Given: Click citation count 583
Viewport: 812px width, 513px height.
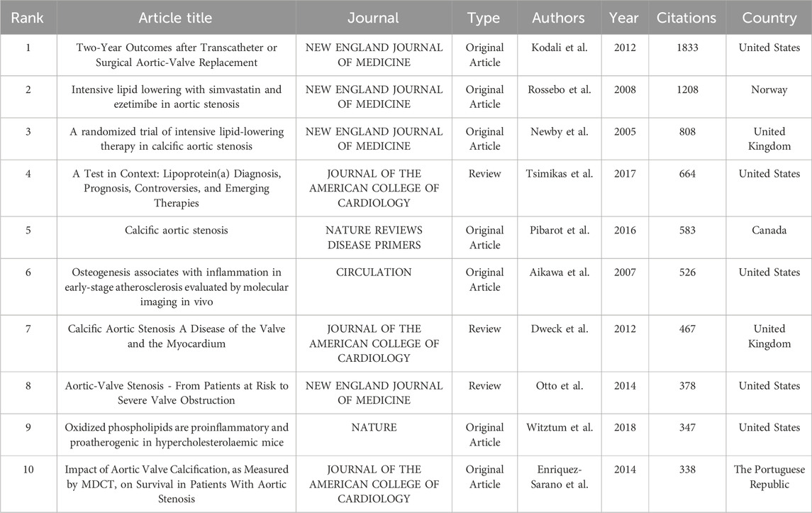Looking at the screenshot, I should click(x=687, y=230).
